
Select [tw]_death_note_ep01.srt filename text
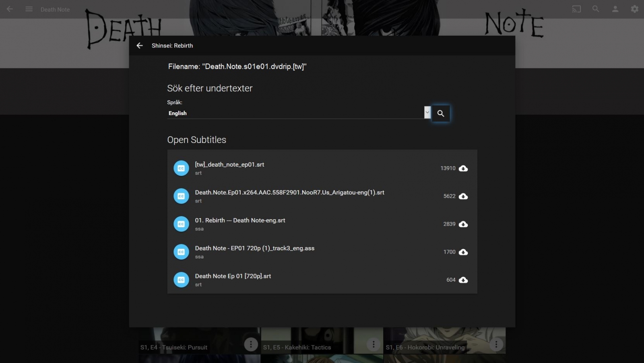click(x=229, y=165)
